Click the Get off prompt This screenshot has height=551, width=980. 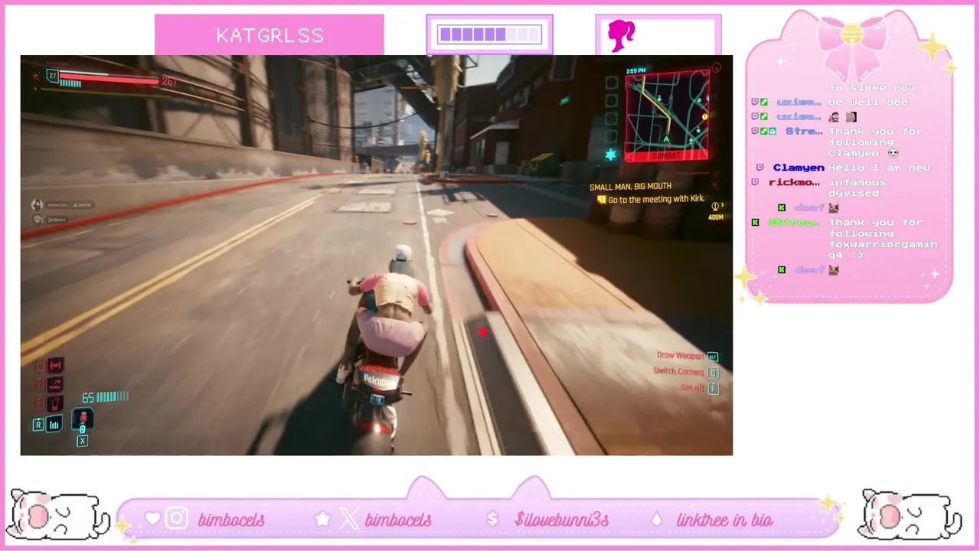[x=692, y=388]
